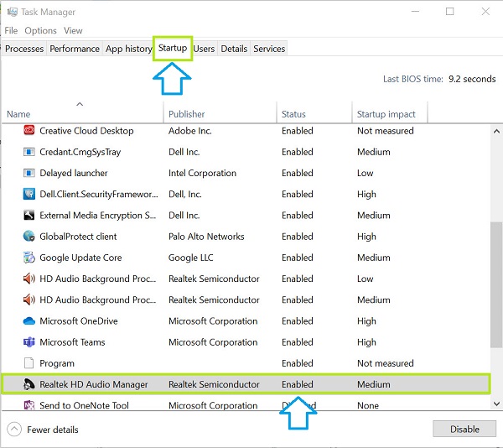Open the File menu
Screen dimensions: 503x448
point(11,30)
